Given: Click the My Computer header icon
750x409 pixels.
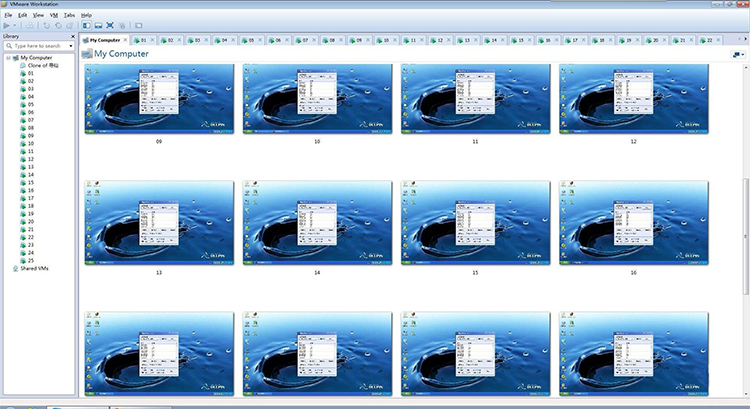Looking at the screenshot, I should [87, 54].
